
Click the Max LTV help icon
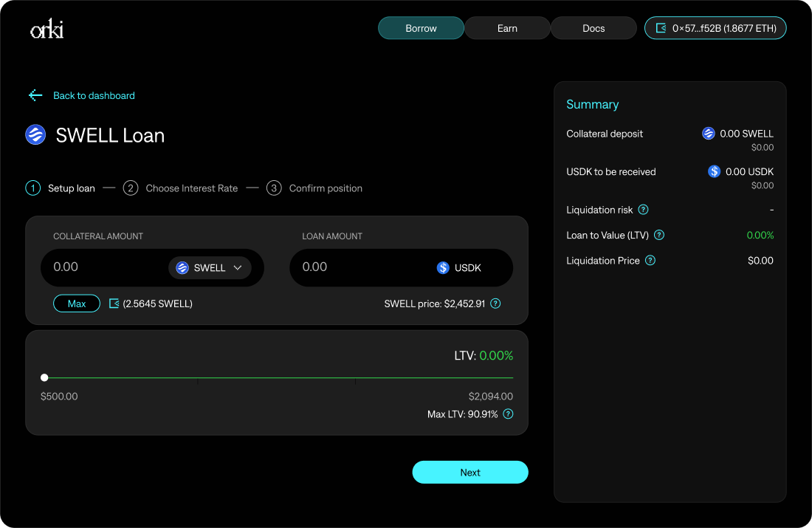pos(508,414)
